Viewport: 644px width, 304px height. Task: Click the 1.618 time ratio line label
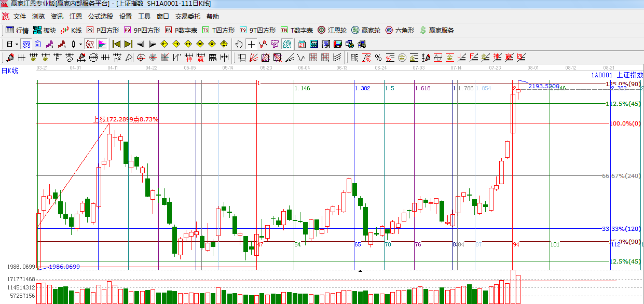(x=422, y=89)
